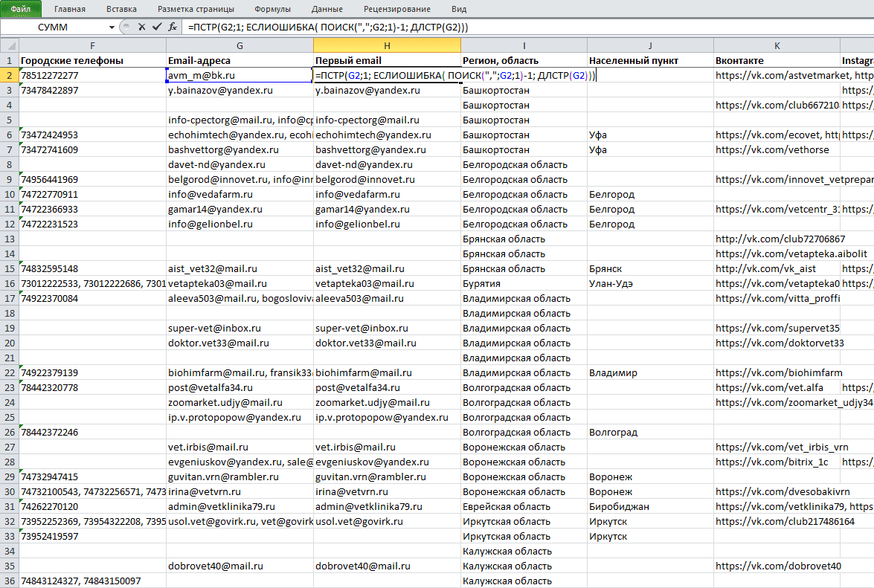Select phone cell 74956441969
The width and height of the screenshot is (874, 588).
click(92, 179)
